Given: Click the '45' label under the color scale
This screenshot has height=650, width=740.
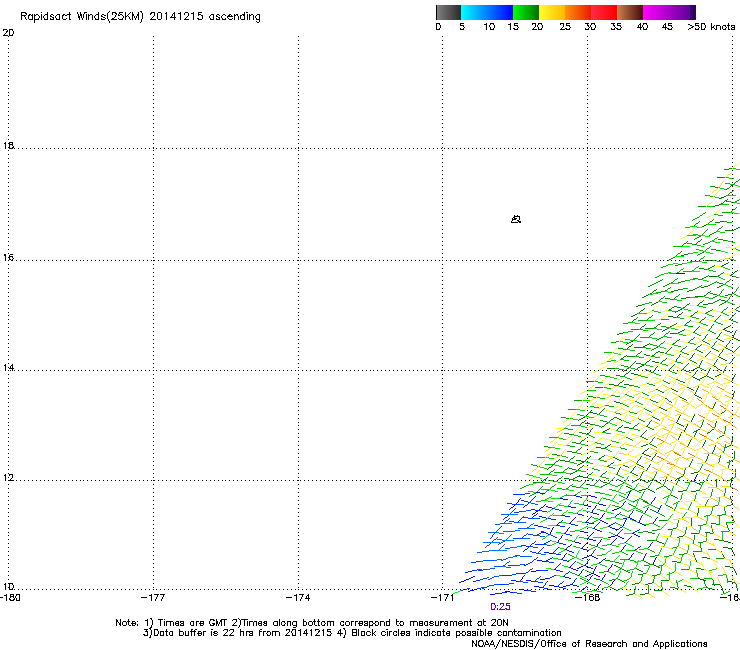Looking at the screenshot, I should pyautogui.click(x=667, y=27).
